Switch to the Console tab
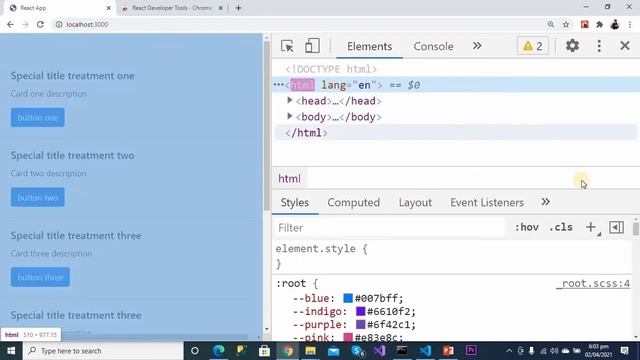640x360 pixels. pyautogui.click(x=433, y=47)
